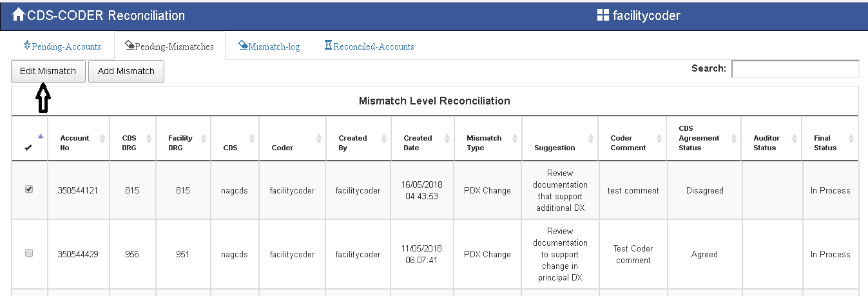This screenshot has width=868, height=296.
Task: Switch to the Mismatch-log tab
Action: pyautogui.click(x=274, y=46)
